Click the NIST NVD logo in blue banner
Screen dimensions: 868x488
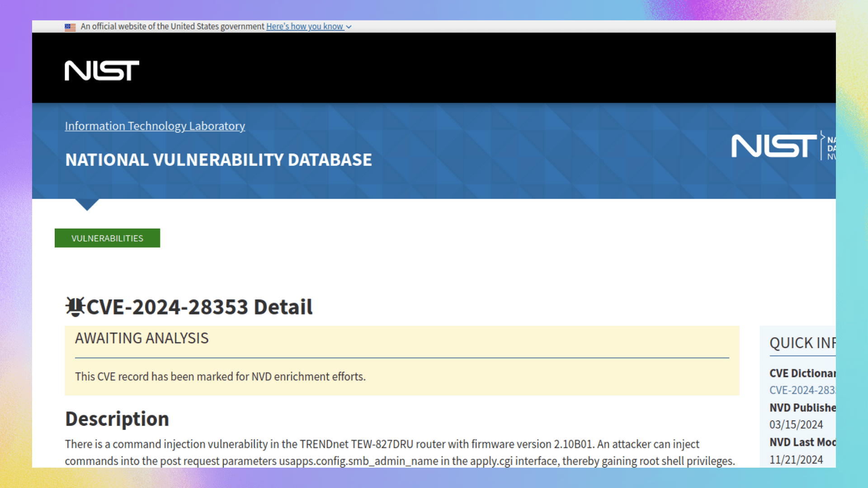pyautogui.click(x=783, y=145)
